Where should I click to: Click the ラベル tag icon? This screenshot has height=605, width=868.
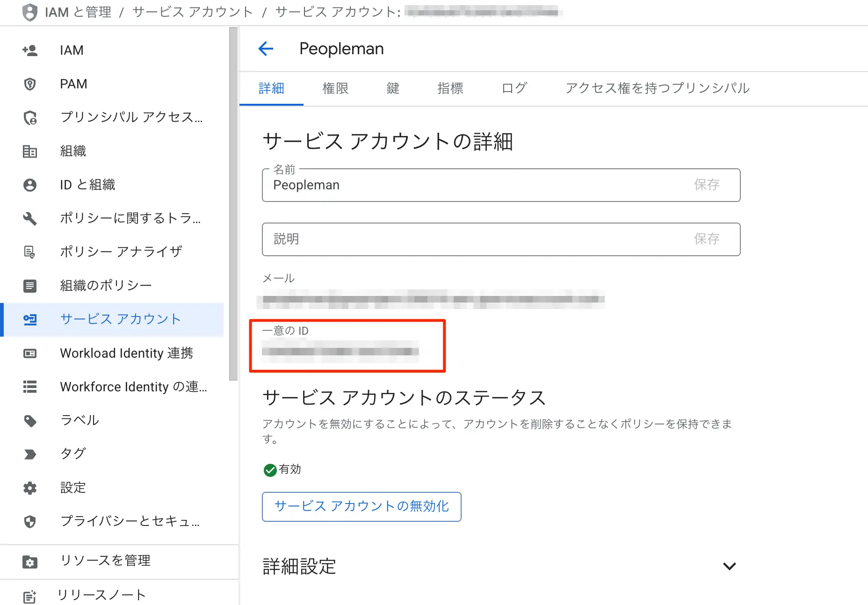30,421
